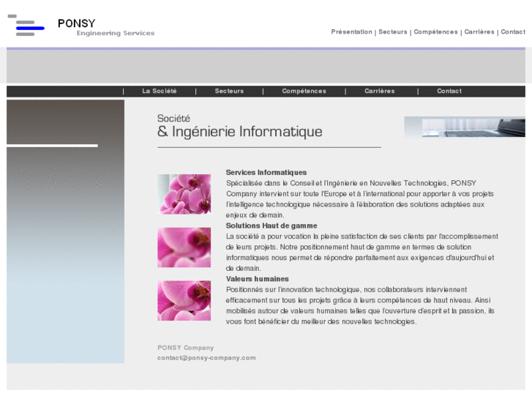The width and height of the screenshot is (532, 399).
Task: Click the PONSY brand name text
Action: 77,23
